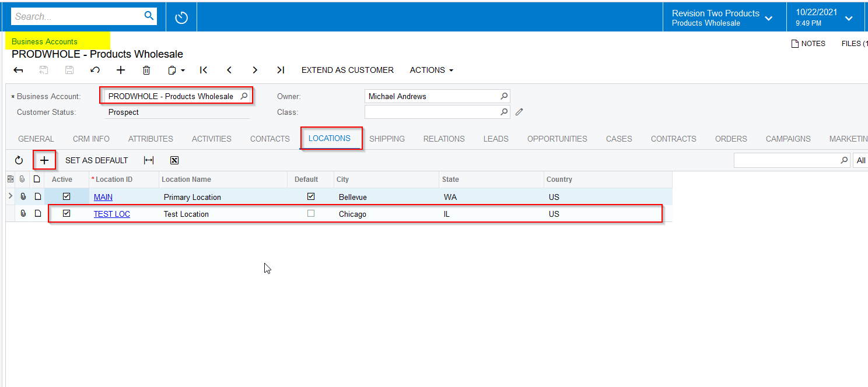Expand the MAIN row selector arrow
This screenshot has height=387, width=868.
[x=10, y=196]
